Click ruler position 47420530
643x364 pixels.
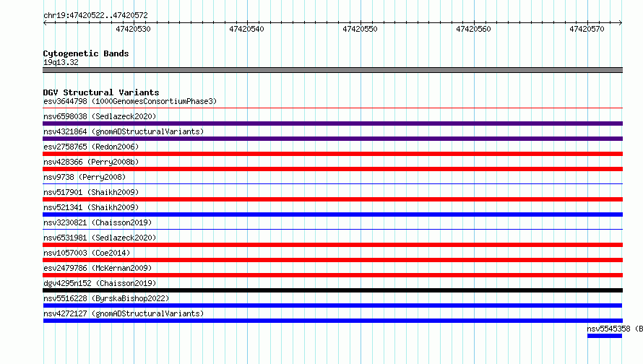[x=133, y=29]
